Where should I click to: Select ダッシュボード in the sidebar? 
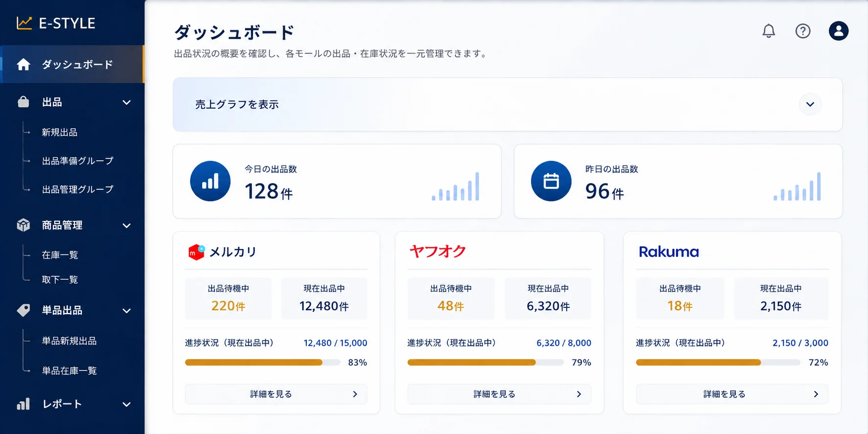[x=72, y=65]
